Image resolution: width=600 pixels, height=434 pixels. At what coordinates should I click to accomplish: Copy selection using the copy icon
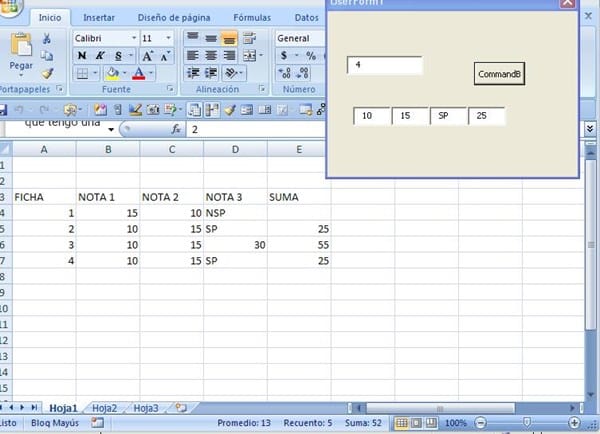click(x=47, y=56)
